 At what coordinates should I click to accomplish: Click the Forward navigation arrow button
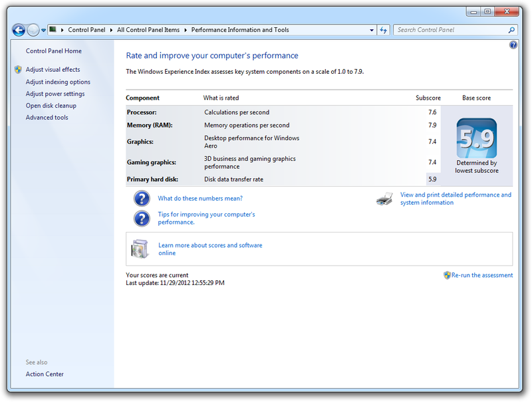[33, 30]
